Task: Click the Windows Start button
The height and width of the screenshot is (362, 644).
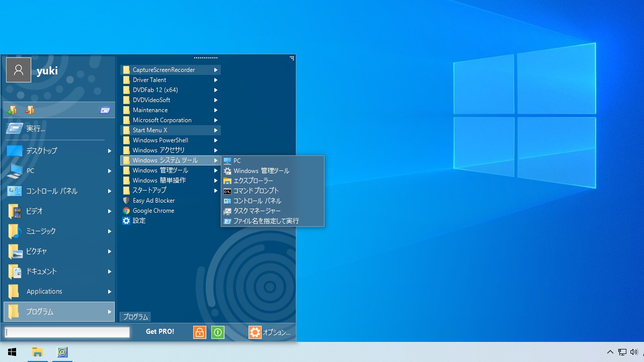Action: tap(12, 352)
